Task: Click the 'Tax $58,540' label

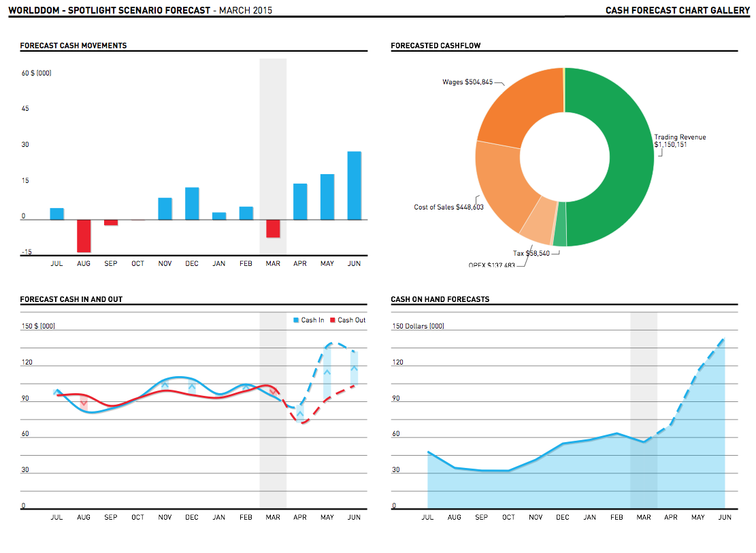Action: [x=531, y=253]
